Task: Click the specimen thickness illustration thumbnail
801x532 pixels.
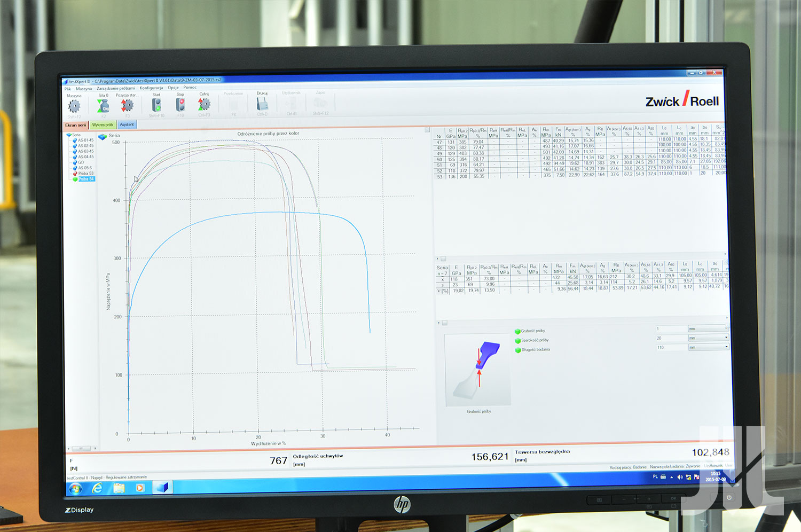Action: coord(478,370)
